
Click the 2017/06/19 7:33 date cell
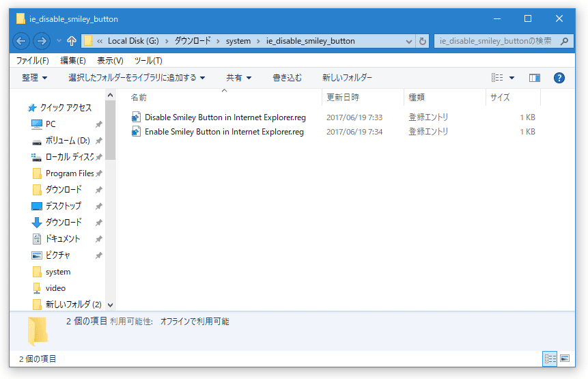(x=354, y=117)
